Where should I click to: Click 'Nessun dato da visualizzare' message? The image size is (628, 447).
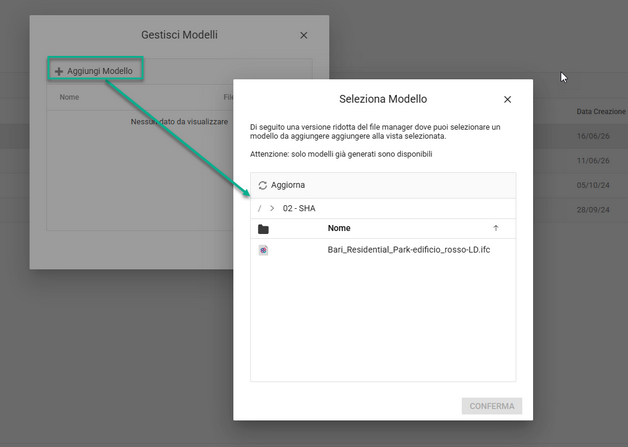point(179,121)
